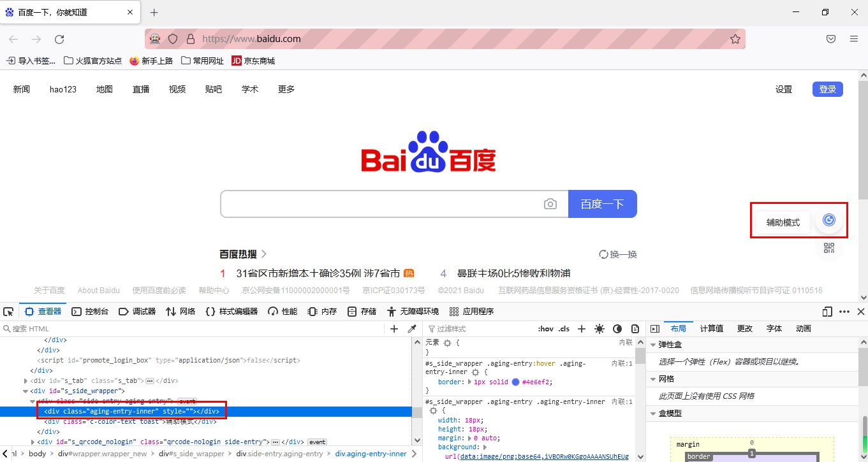
Task: Click the QR code side entry icon
Action: 829,248
